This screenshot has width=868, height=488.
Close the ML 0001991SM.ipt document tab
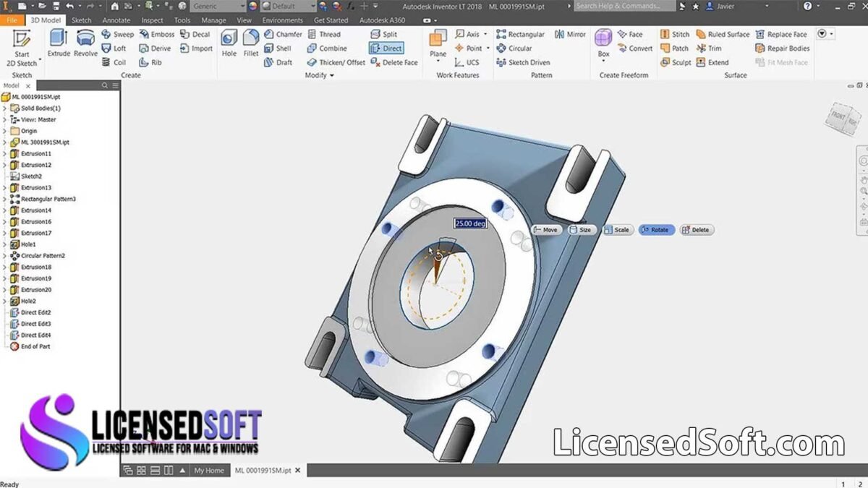coord(297,470)
